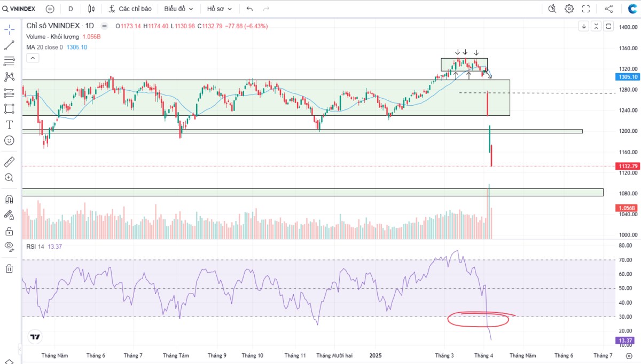The image size is (641, 364).
Task: Select the trend line drawing tool
Action: 9,45
